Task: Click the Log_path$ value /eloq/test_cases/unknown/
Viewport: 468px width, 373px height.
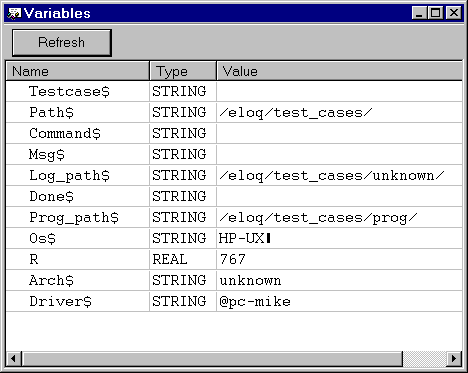Action: (332, 176)
